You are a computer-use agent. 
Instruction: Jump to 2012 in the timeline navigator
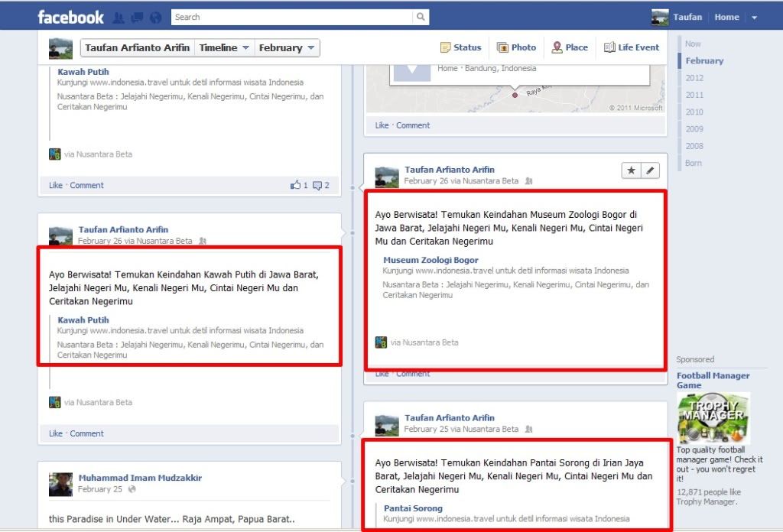(694, 78)
